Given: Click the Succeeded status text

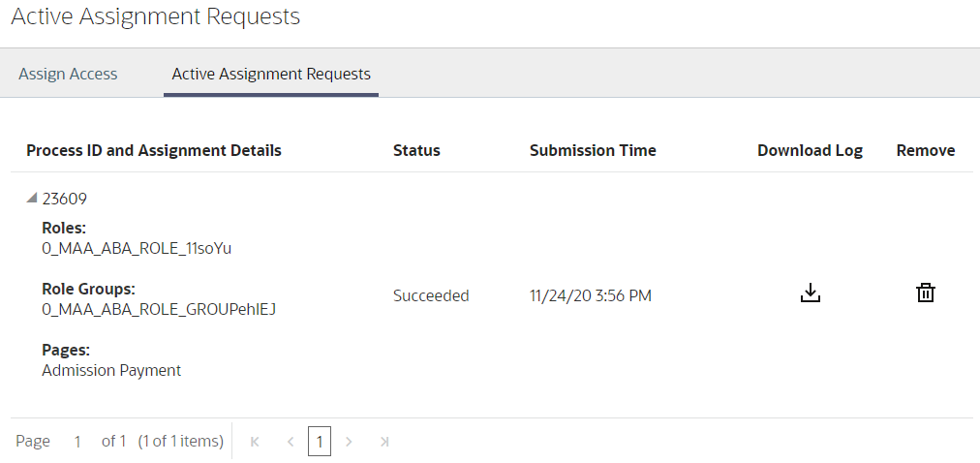Looking at the screenshot, I should coord(431,295).
